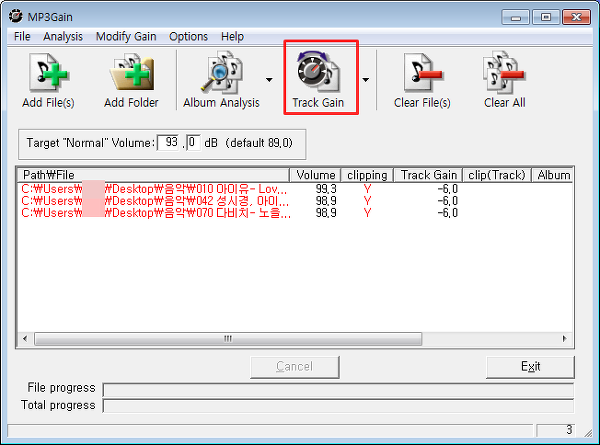Click the target volume decimal field
The image size is (600, 445).
click(193, 142)
